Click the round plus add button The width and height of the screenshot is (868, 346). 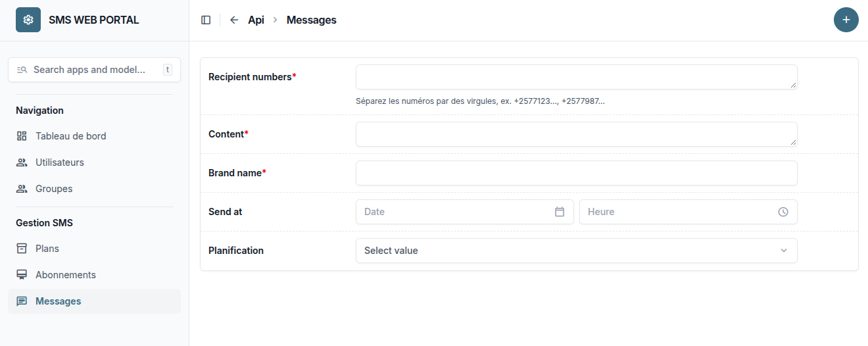(x=846, y=20)
